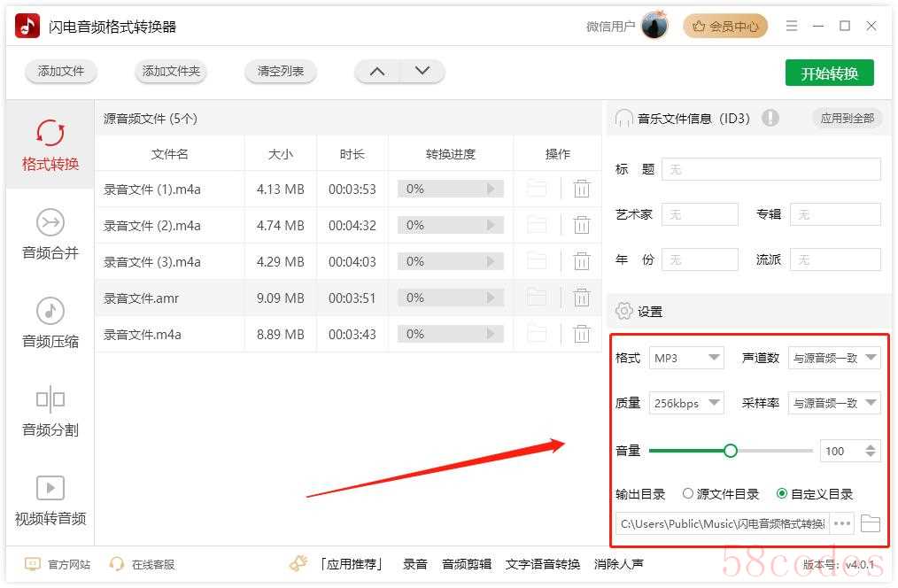This screenshot has width=898, height=588.
Task: Click progress play arrow for 录音文件 (2).m4a
Action: pos(491,225)
